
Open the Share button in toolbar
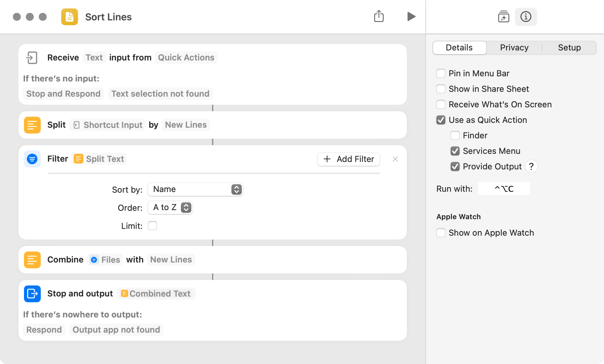[x=379, y=16]
